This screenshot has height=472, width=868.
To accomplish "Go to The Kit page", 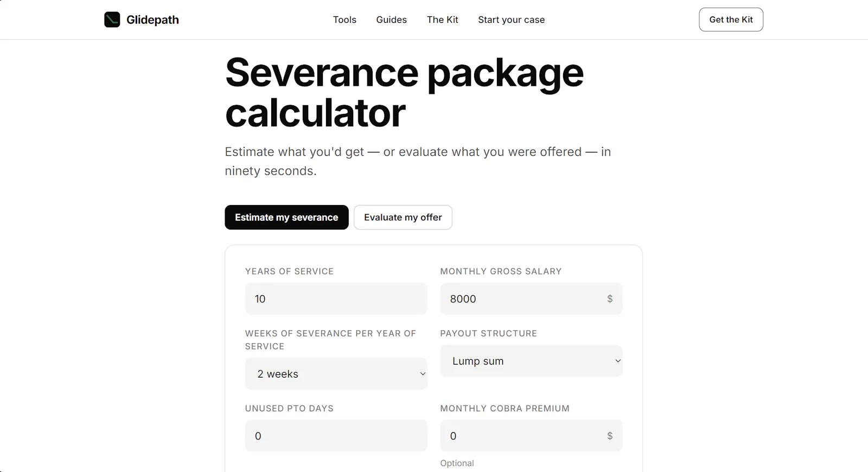I will click(443, 20).
